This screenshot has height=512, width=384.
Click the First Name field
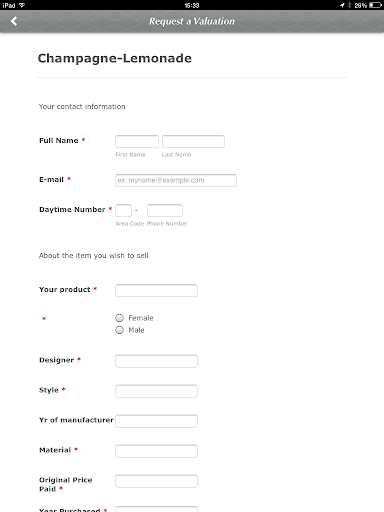point(137,141)
